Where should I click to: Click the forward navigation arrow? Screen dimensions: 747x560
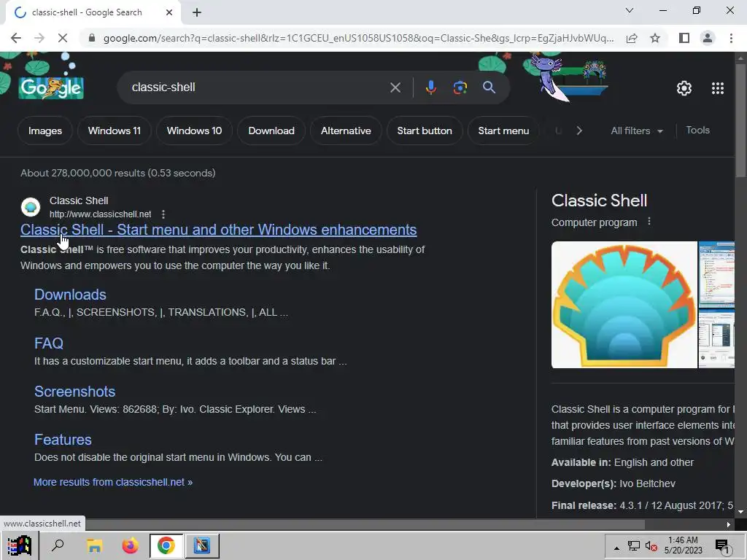39,38
